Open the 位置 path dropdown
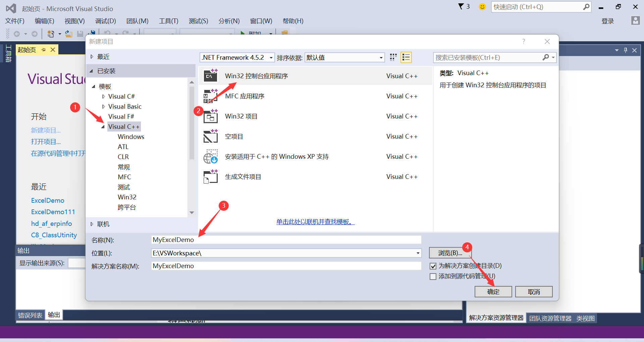The height and width of the screenshot is (342, 644). pyautogui.click(x=418, y=253)
